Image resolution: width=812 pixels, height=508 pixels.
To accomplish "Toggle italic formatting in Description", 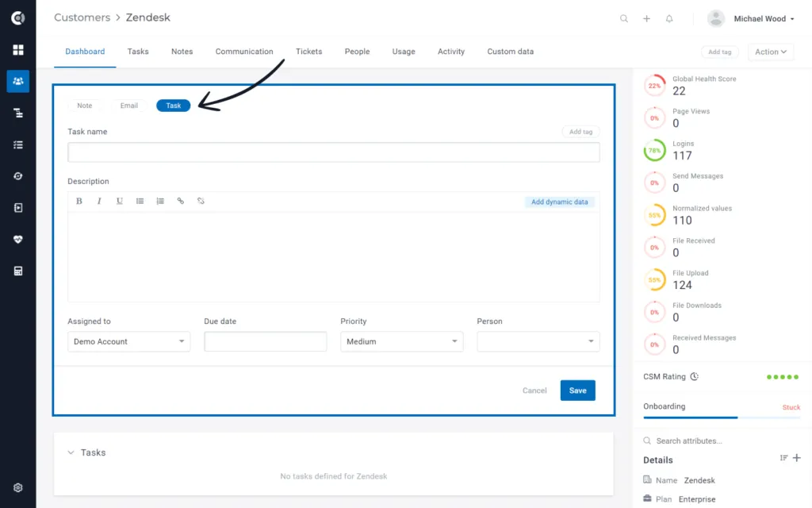I will [99, 201].
